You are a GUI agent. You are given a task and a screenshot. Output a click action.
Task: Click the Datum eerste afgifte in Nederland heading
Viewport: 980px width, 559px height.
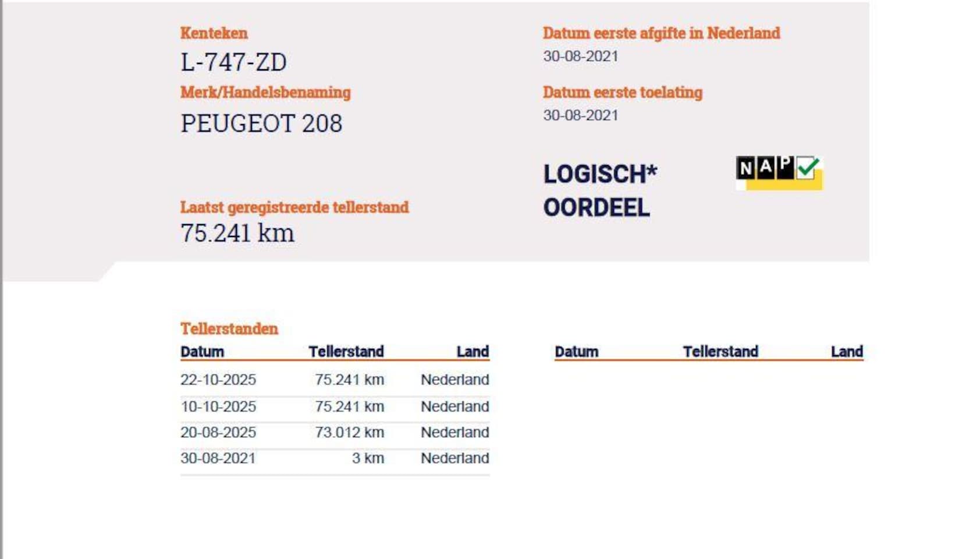coord(661,33)
